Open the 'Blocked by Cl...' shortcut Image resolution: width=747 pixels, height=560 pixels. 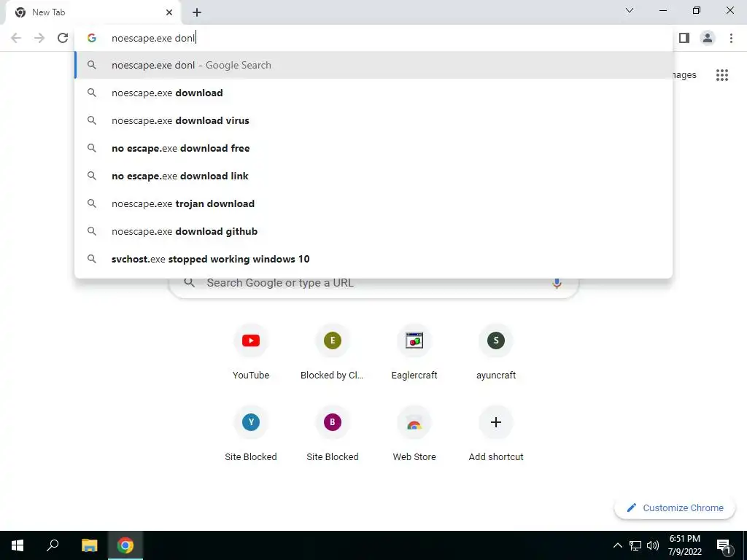coord(332,351)
